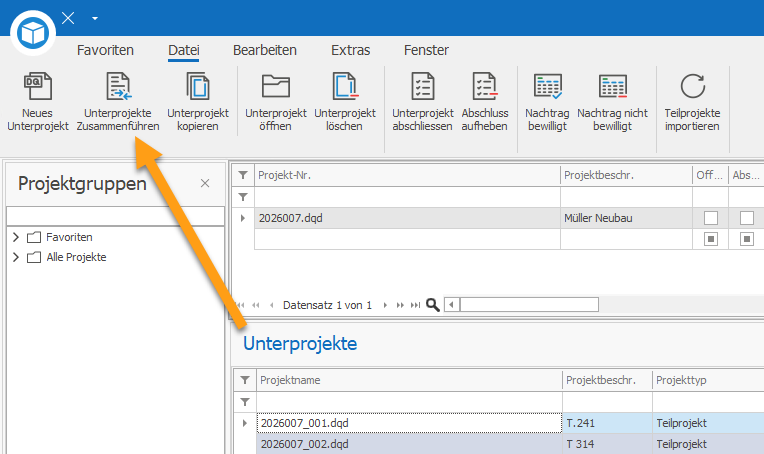Image resolution: width=764 pixels, height=454 pixels.
Task: Click Unterprojekt öffnen folder icon
Action: (x=276, y=86)
